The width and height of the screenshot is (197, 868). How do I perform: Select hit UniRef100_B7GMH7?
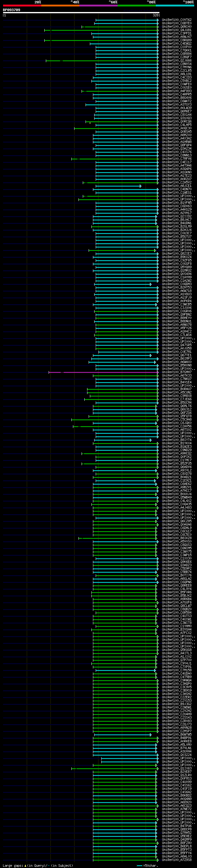pos(177,372)
